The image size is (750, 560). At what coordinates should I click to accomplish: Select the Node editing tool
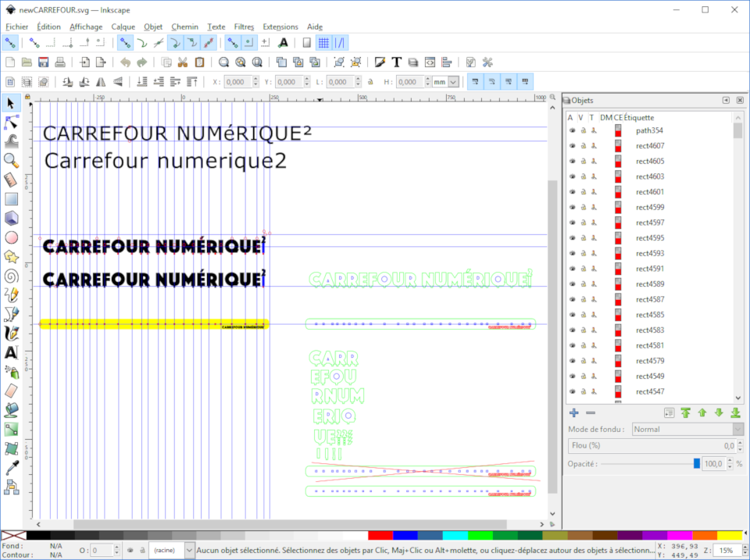[11, 123]
